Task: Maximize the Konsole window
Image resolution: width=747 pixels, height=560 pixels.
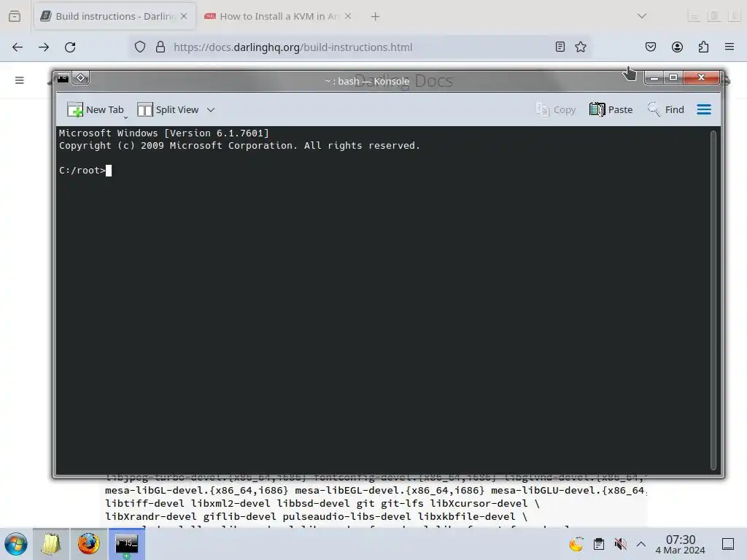Action: pos(673,77)
